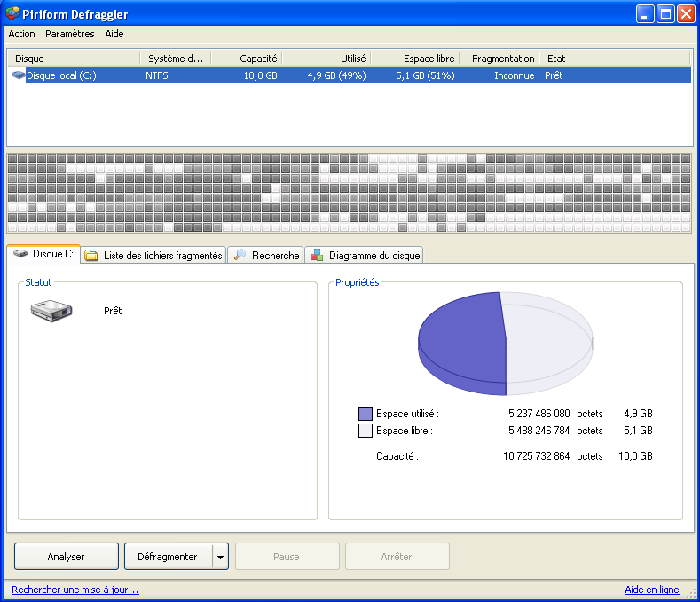Sort by the Utilisé column header
The width and height of the screenshot is (700, 602).
[326, 59]
